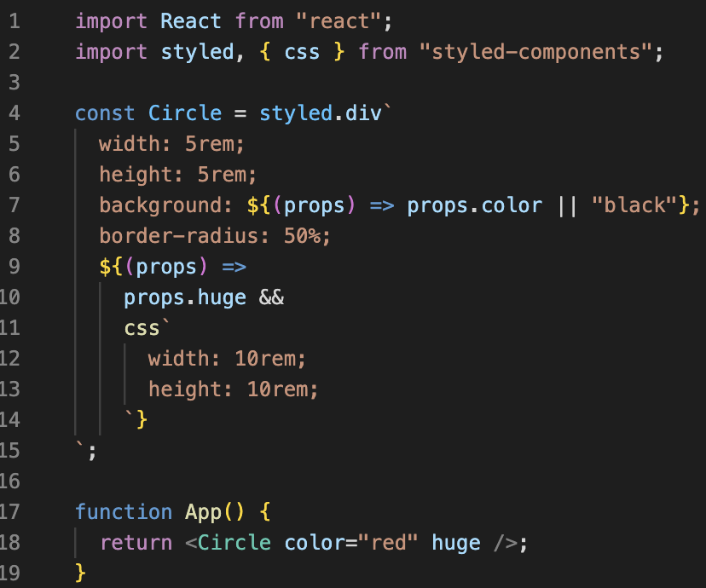Click the "return" keyword
This screenshot has width=706, height=588.
pyautogui.click(x=136, y=543)
